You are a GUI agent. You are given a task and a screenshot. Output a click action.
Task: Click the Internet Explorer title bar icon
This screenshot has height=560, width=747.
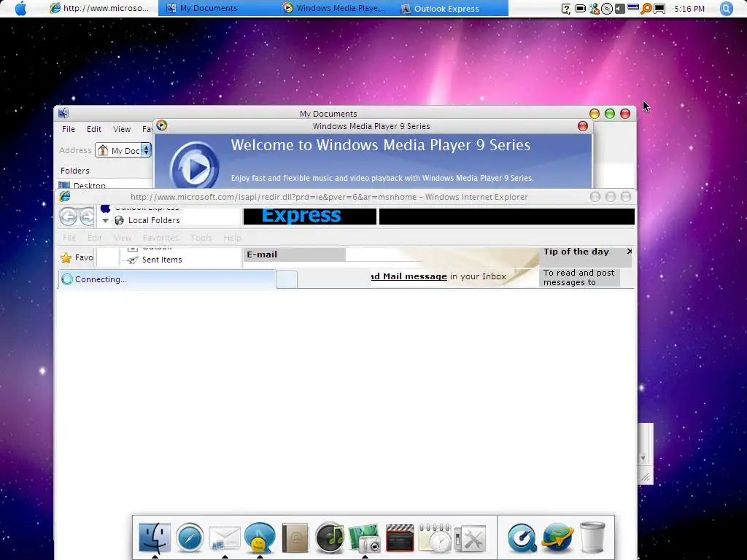pos(65,196)
